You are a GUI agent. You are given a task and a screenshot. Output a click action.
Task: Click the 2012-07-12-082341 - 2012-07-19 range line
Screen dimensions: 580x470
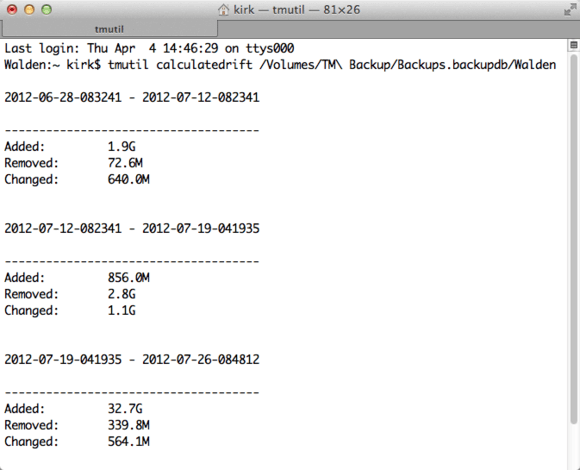point(132,229)
